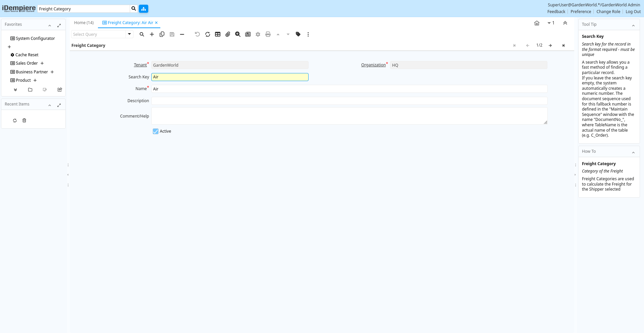This screenshot has height=333, width=644.
Task: Open Sales Order from Favorites
Action: click(x=27, y=63)
